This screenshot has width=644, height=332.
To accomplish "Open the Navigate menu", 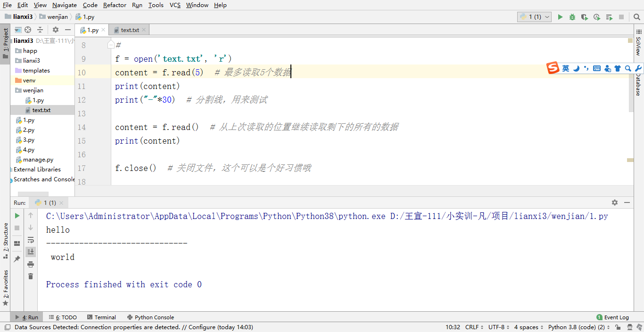I will pyautogui.click(x=65, y=5).
